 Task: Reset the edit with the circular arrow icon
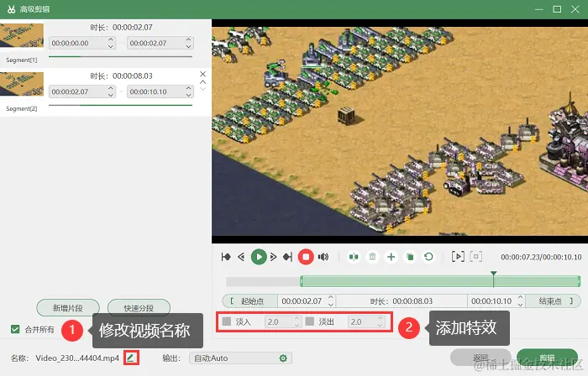[x=428, y=257]
